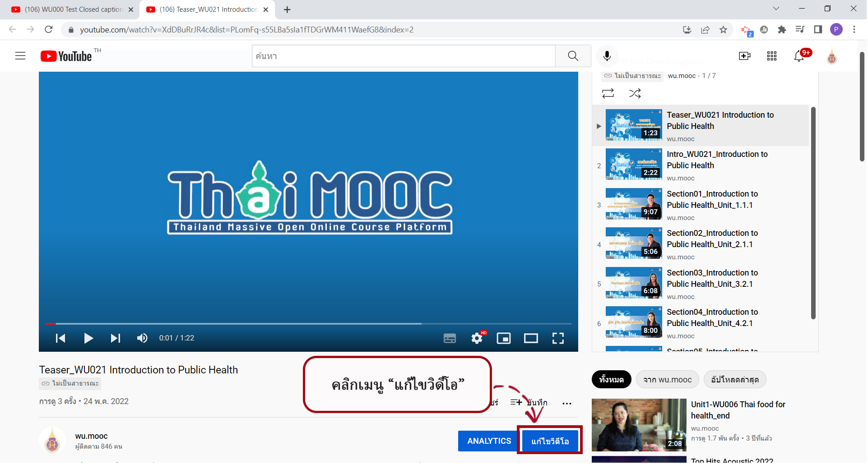The width and height of the screenshot is (868, 469).
Task: Share this page from the address bar
Action: click(705, 30)
